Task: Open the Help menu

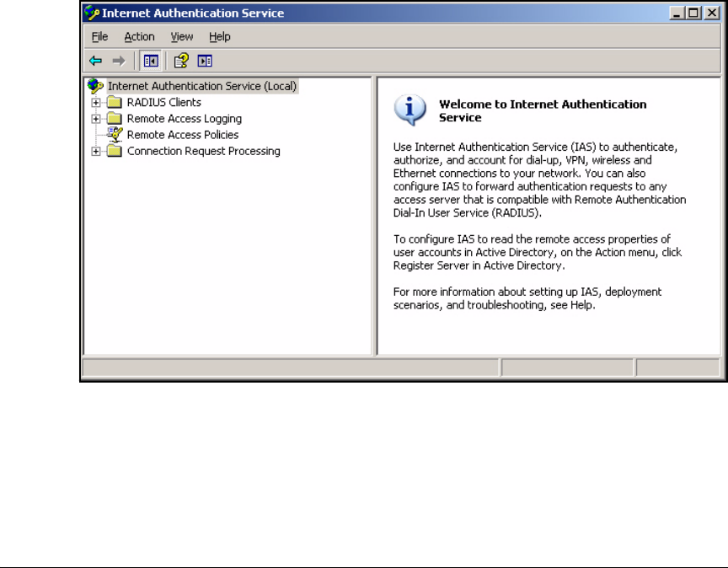Action: coord(220,37)
